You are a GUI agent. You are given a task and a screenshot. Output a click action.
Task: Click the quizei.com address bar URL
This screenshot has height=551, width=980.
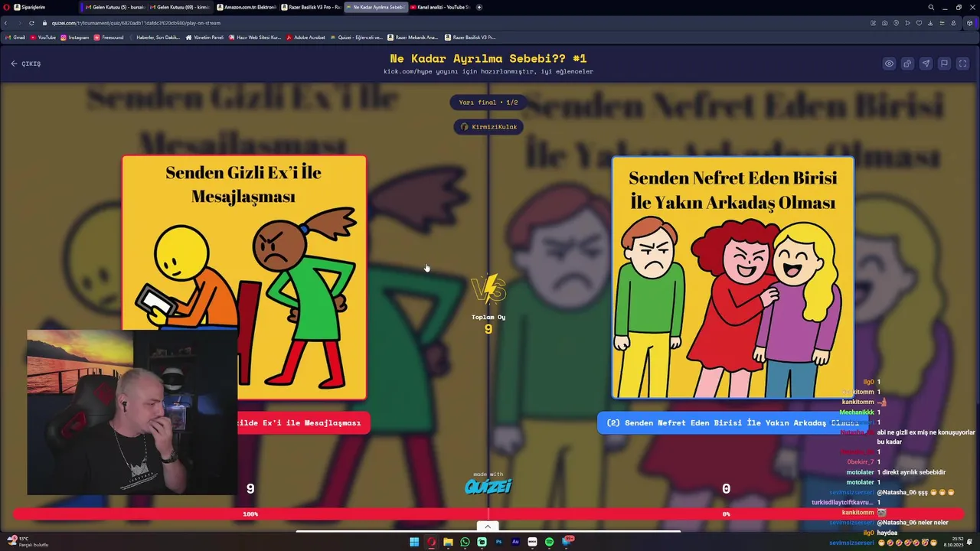(136, 23)
